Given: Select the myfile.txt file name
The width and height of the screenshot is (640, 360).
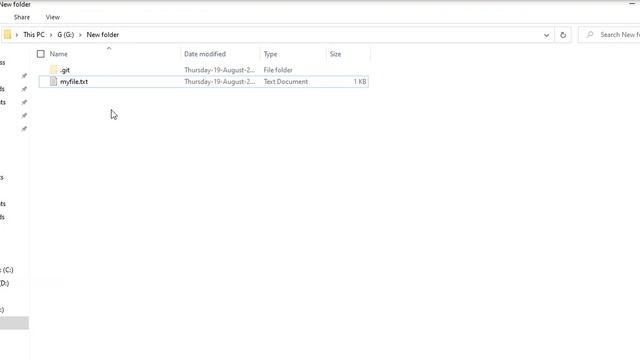Looking at the screenshot, I should pos(74,82).
